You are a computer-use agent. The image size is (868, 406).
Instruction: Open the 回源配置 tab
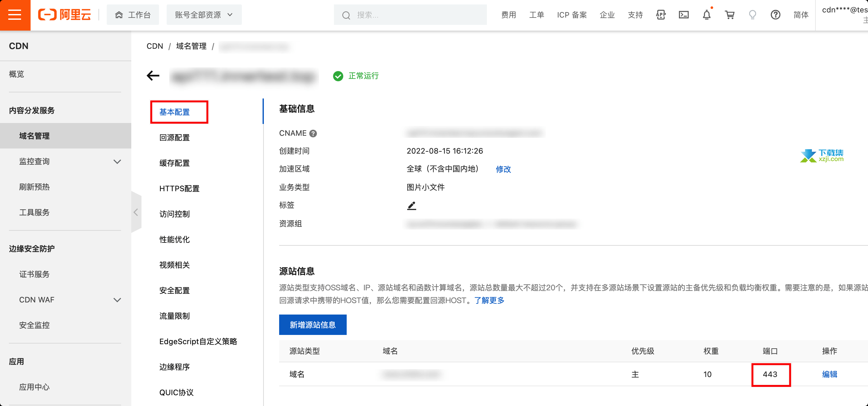pos(174,137)
